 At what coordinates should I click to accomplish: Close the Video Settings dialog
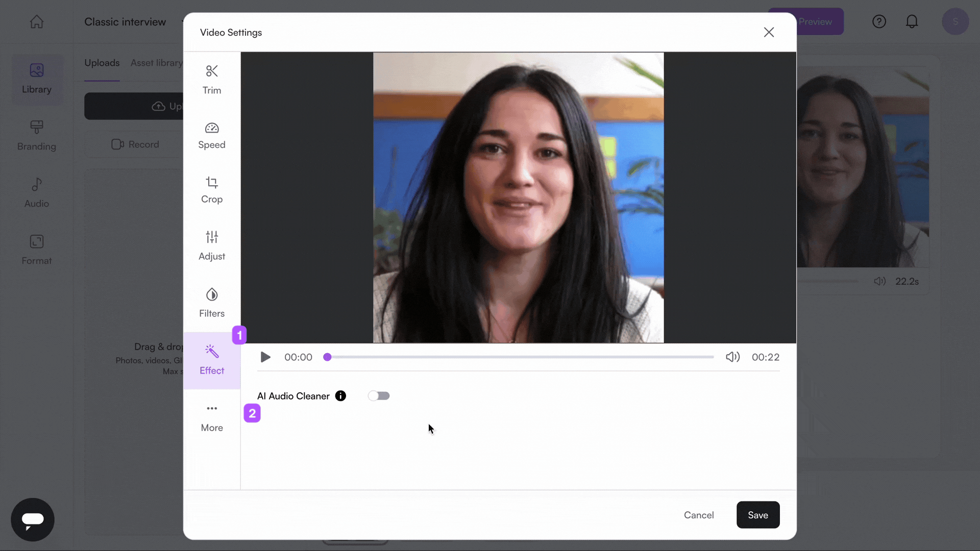[769, 32]
